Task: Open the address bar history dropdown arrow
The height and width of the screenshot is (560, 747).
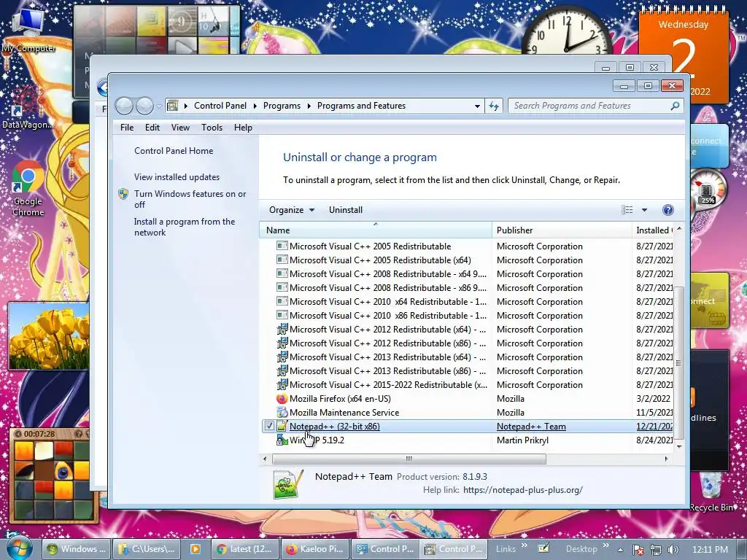Action: (477, 106)
